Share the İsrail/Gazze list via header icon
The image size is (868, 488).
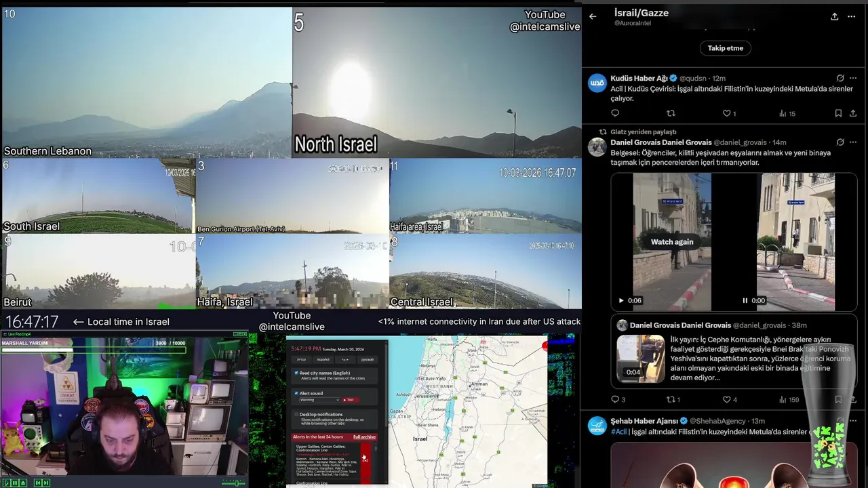click(834, 16)
